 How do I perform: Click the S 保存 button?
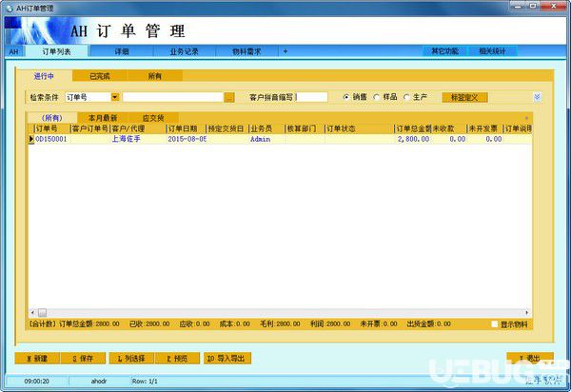[x=83, y=358]
